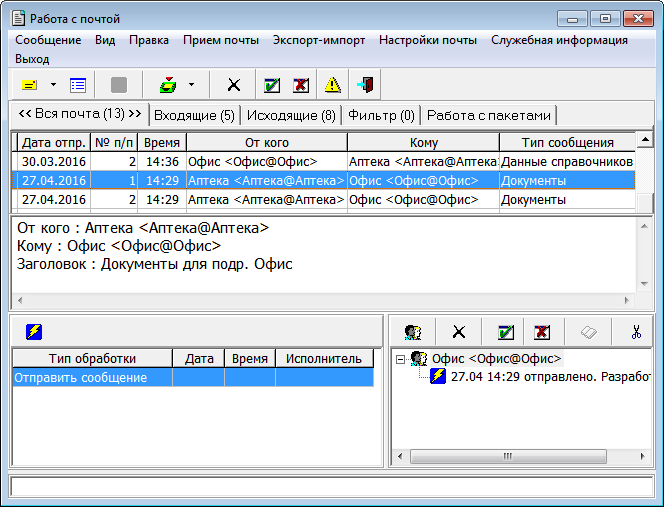Click the blue list view toolbar icon
This screenshot has height=507, width=664.
(x=77, y=85)
